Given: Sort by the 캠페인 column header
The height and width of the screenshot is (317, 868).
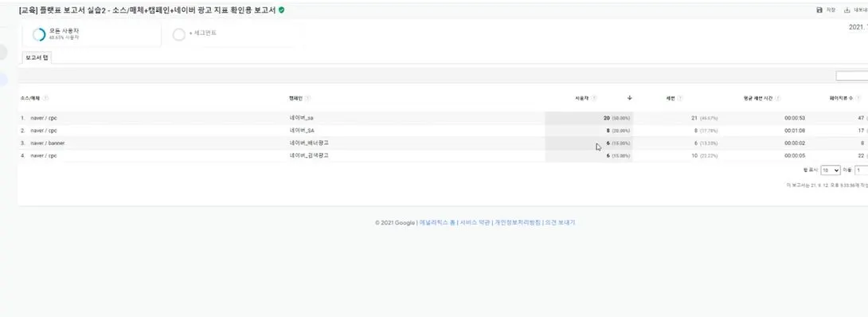Looking at the screenshot, I should [x=296, y=98].
